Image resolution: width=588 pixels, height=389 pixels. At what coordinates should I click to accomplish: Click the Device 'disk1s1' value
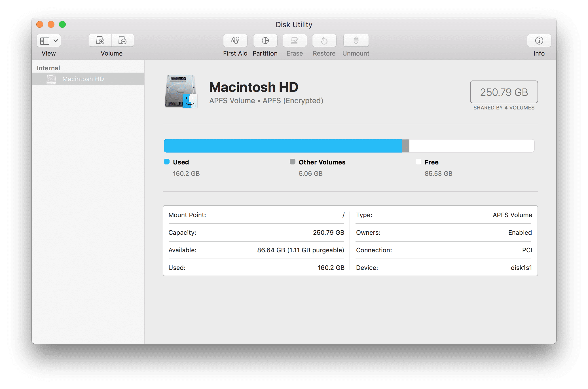521,268
